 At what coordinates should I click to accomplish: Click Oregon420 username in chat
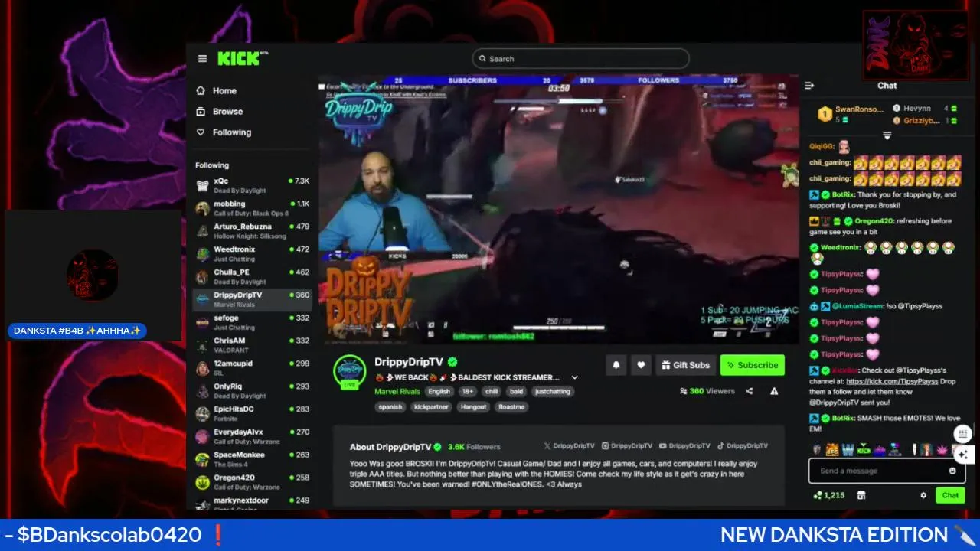click(873, 221)
